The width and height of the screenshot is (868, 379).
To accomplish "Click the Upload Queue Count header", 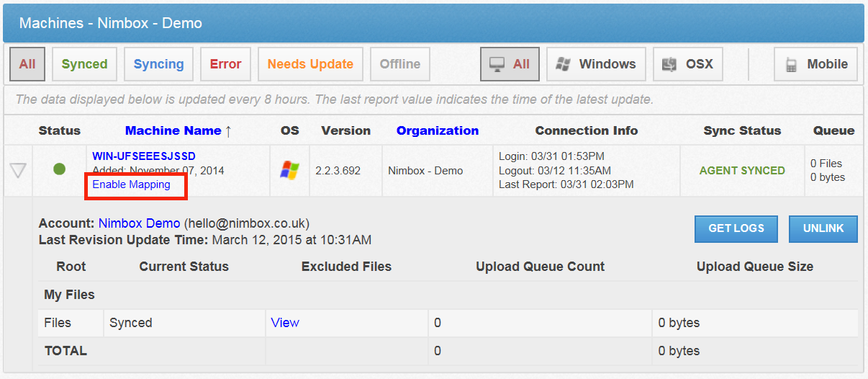I will 541,267.
